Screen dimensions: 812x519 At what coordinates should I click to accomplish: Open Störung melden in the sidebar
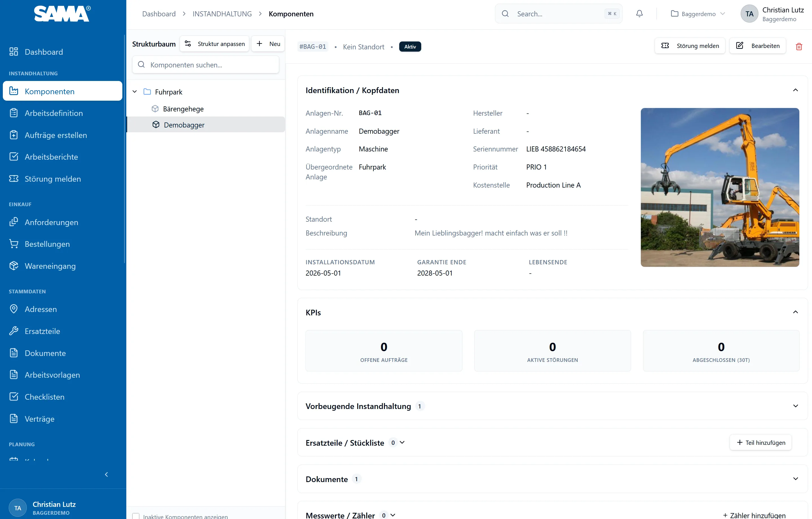62,179
